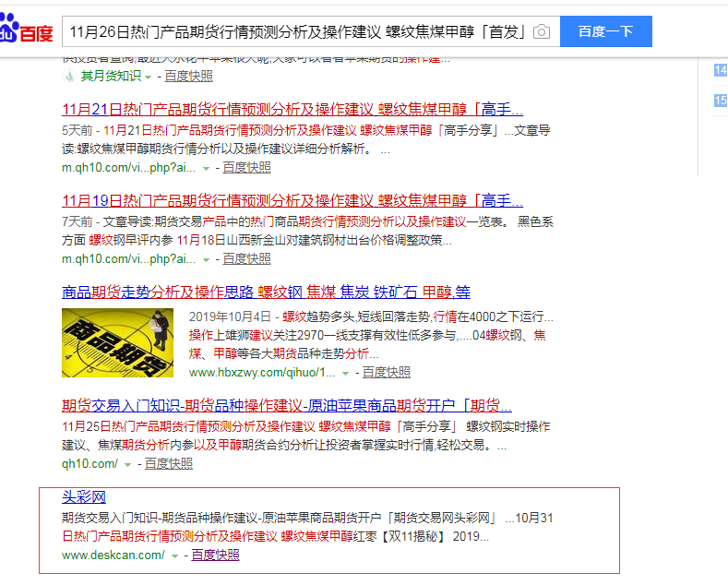Open 百度快照 for the hbxzwy.com result
Viewport: 728px width, 585px height.
tap(387, 372)
